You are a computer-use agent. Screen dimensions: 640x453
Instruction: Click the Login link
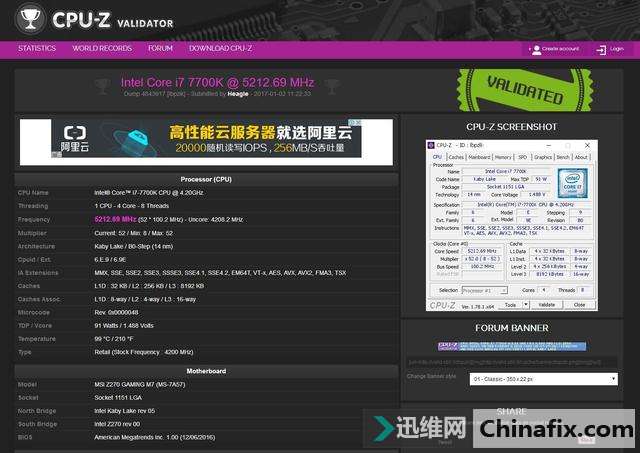617,49
